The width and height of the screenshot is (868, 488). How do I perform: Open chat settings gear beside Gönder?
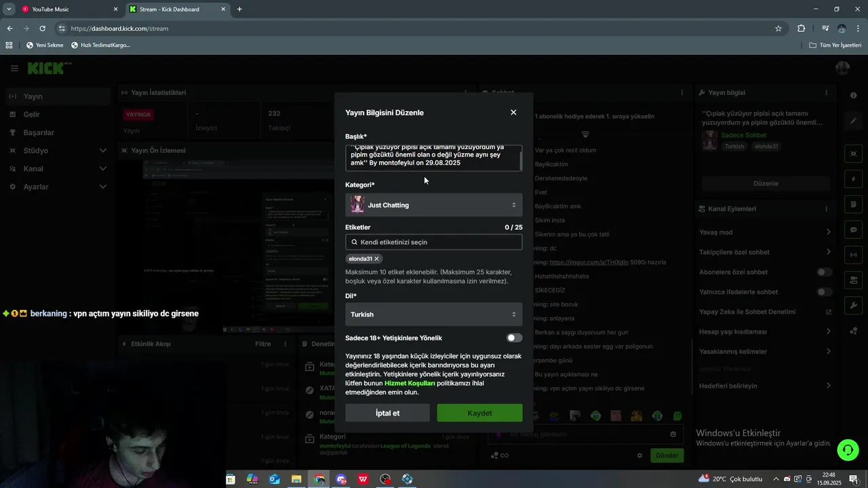(x=639, y=455)
